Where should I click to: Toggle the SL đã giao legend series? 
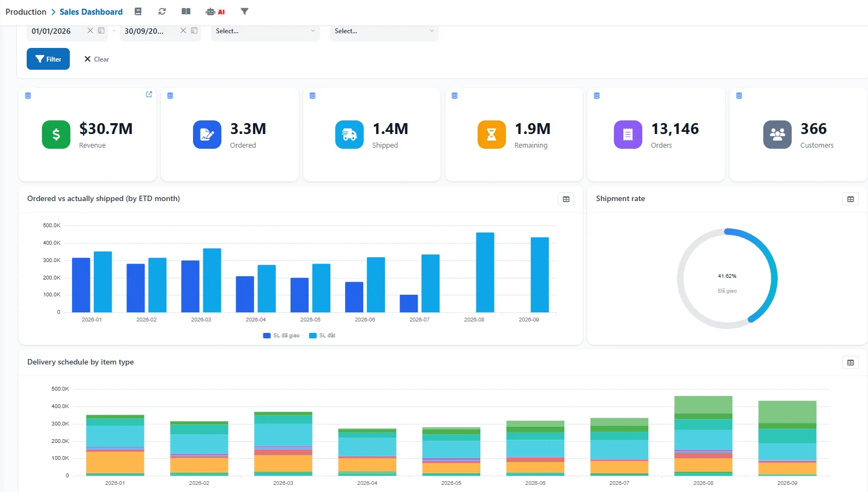281,336
